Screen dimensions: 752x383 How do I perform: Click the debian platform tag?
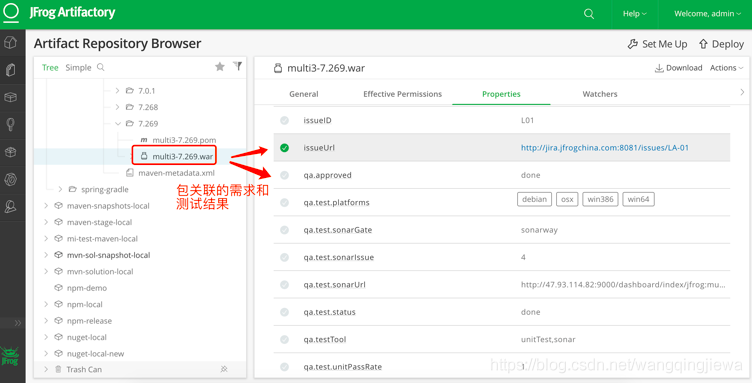pyautogui.click(x=535, y=199)
